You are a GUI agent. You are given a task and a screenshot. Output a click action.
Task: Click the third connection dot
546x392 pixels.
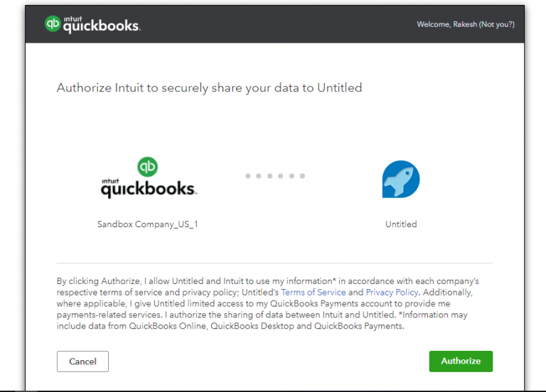click(x=269, y=176)
